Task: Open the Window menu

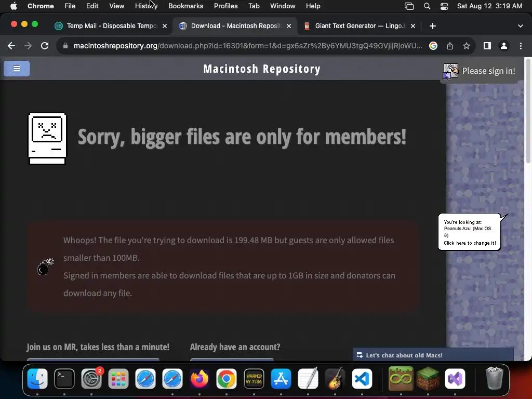Action: (x=283, y=6)
